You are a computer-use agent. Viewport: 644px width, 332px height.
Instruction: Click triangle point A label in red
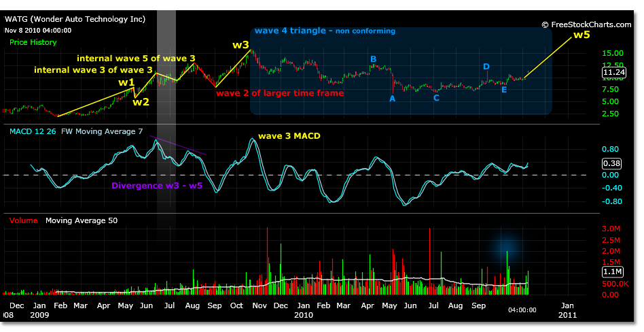pos(392,99)
